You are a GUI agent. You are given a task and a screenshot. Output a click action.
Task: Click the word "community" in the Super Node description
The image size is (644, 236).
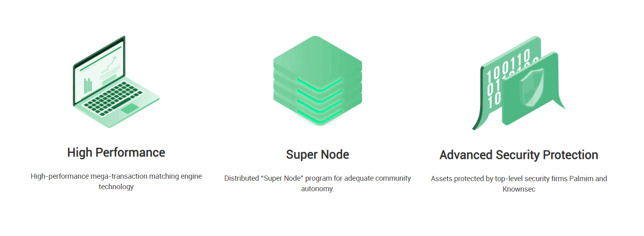[x=393, y=178]
